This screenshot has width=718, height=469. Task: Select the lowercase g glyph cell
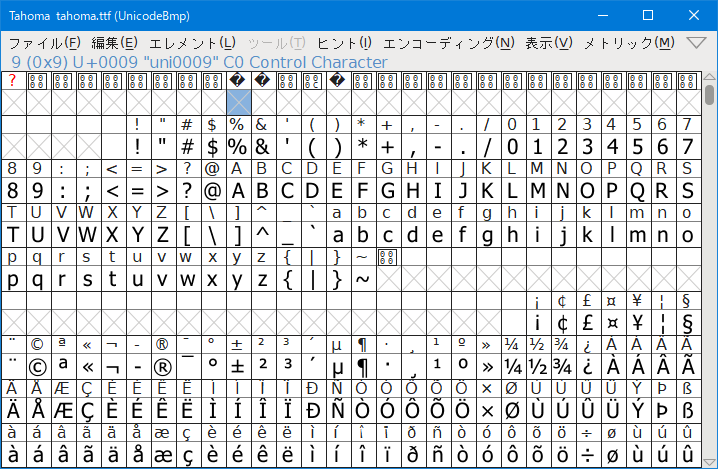click(x=487, y=235)
